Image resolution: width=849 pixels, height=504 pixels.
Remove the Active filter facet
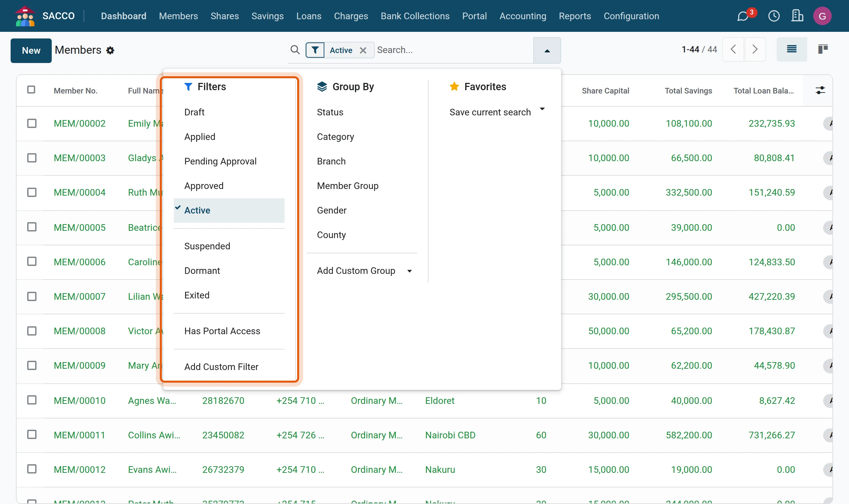363,51
